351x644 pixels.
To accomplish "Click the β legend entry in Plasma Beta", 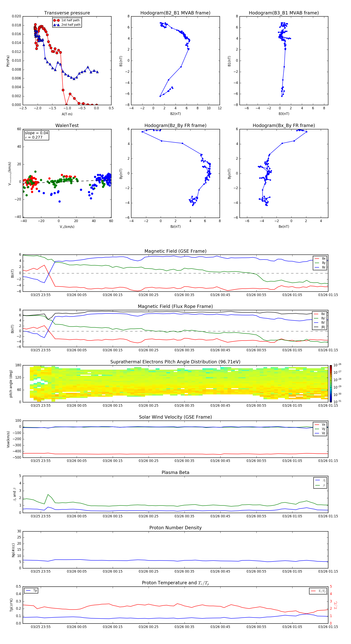I will tap(320, 485).
